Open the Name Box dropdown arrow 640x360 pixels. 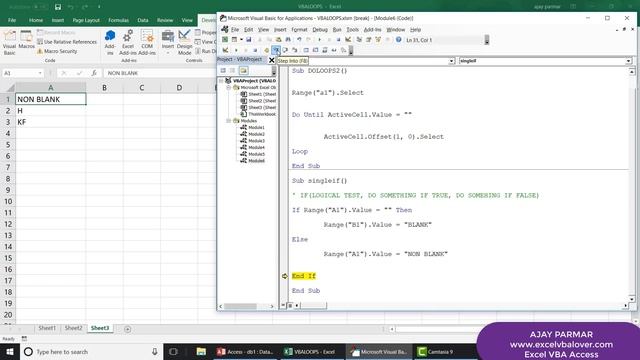coord(40,73)
